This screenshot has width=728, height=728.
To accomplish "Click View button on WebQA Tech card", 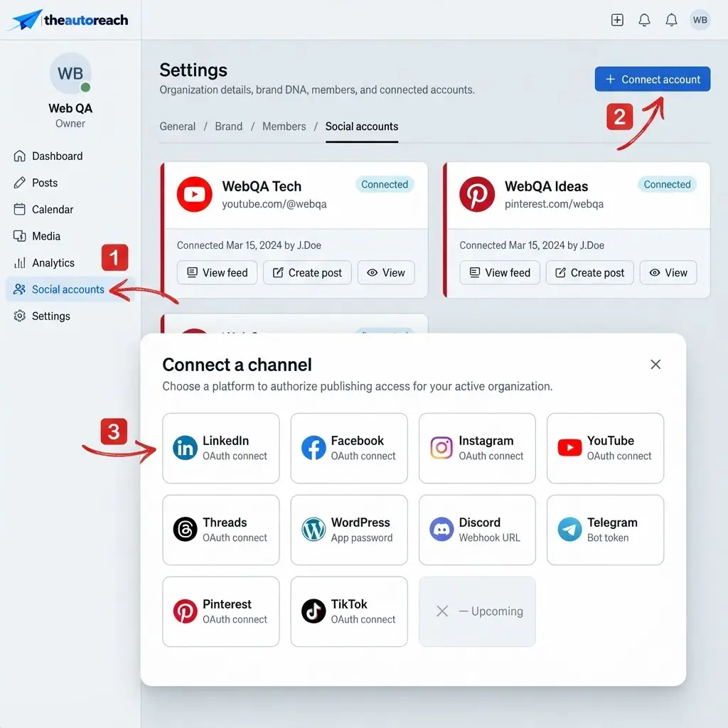I will (386, 272).
